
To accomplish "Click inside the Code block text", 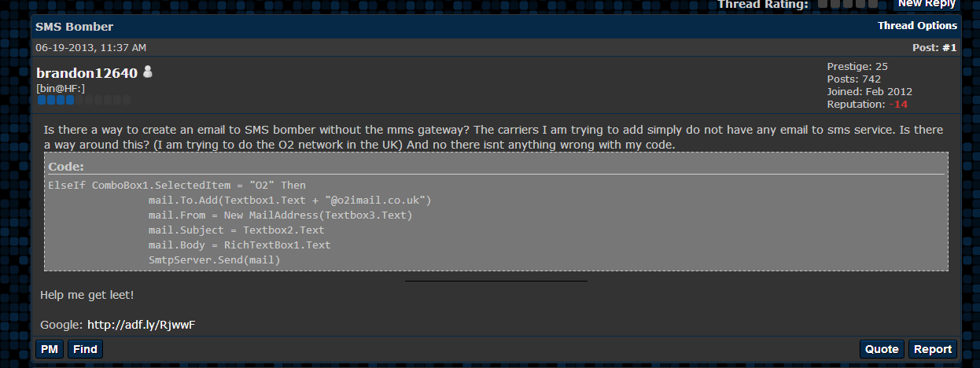I will 496,223.
